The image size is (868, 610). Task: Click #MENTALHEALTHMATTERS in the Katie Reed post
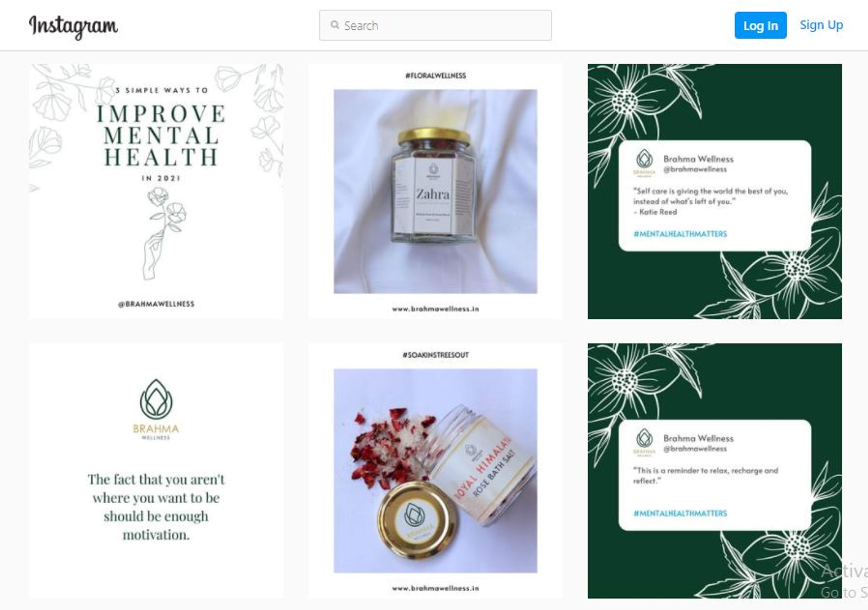tap(680, 234)
